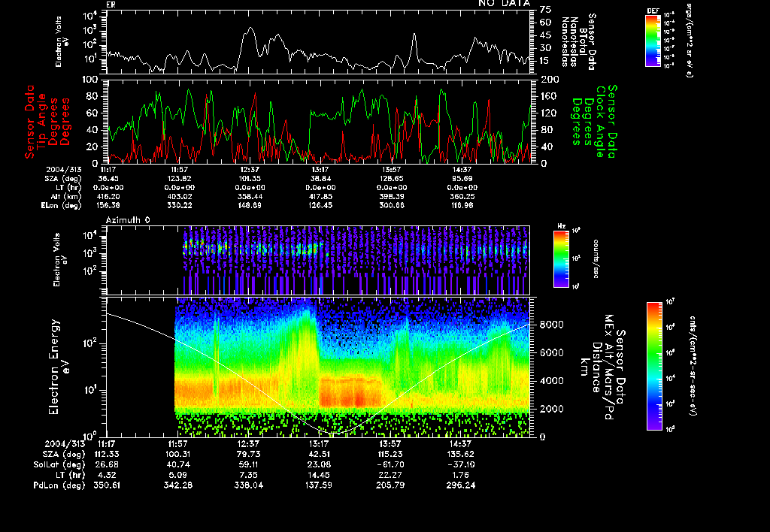
Task: Click the ELon value 300.66
Action: [x=391, y=206]
